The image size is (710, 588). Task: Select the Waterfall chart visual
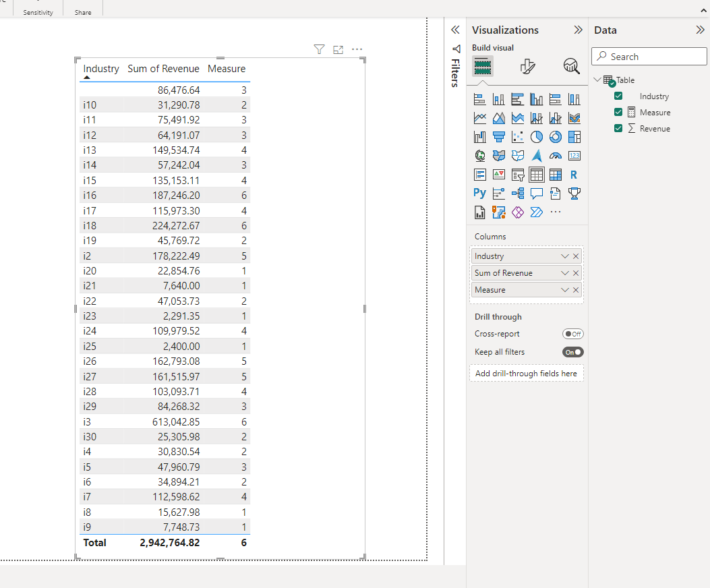(x=479, y=137)
